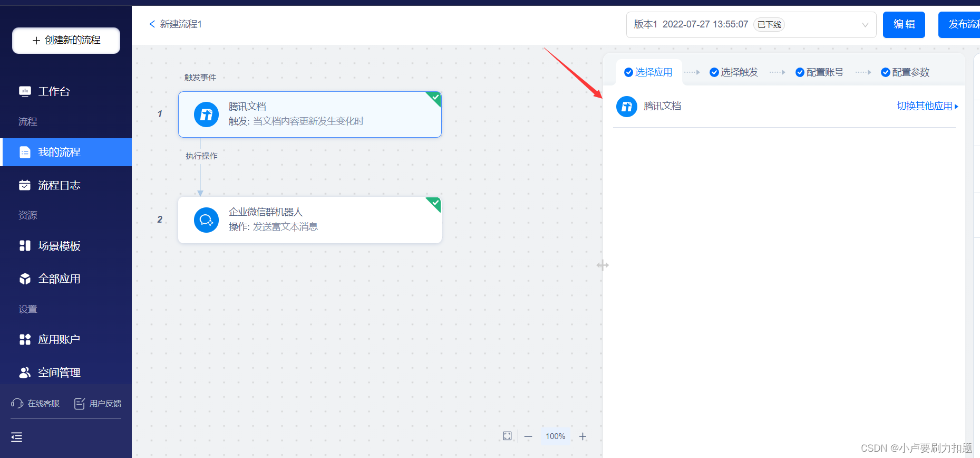Open 用户反馈 feedback link

98,404
